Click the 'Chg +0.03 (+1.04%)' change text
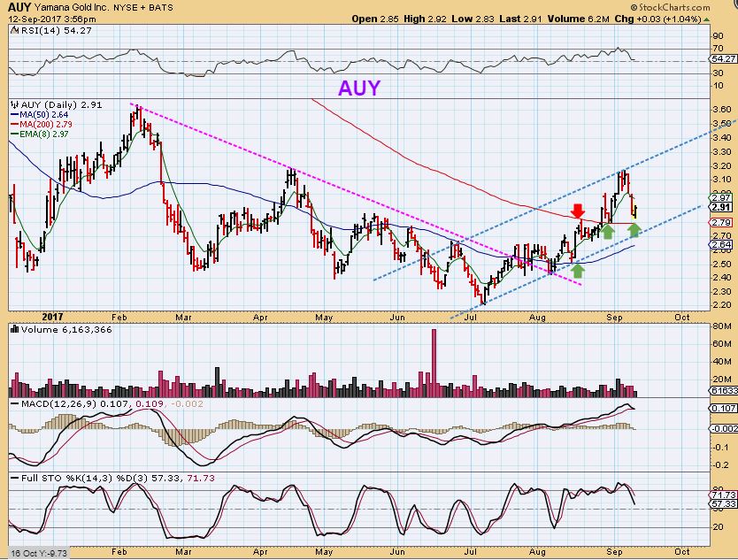738x560 pixels. click(658, 19)
